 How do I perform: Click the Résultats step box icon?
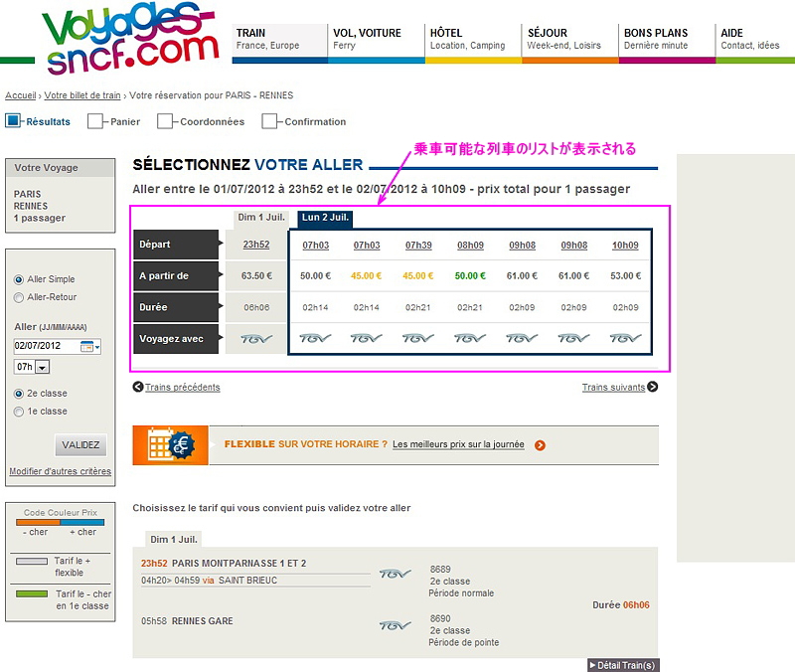(13, 120)
